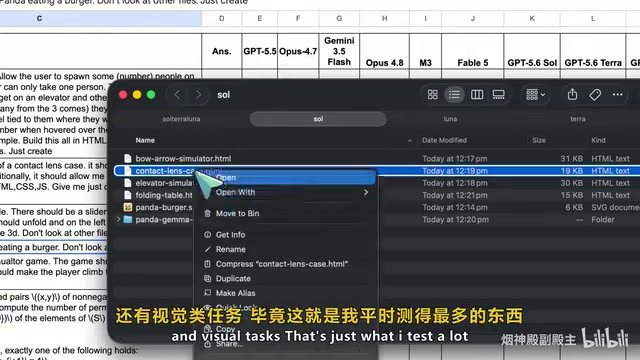The width and height of the screenshot is (640, 360).
Task: Switch to the solterraluna tab
Action: [181, 119]
